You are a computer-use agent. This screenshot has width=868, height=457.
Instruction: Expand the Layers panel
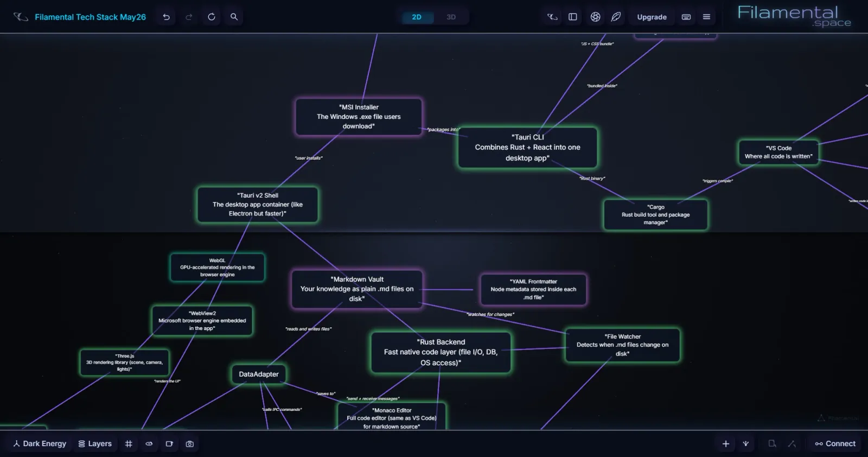click(95, 443)
